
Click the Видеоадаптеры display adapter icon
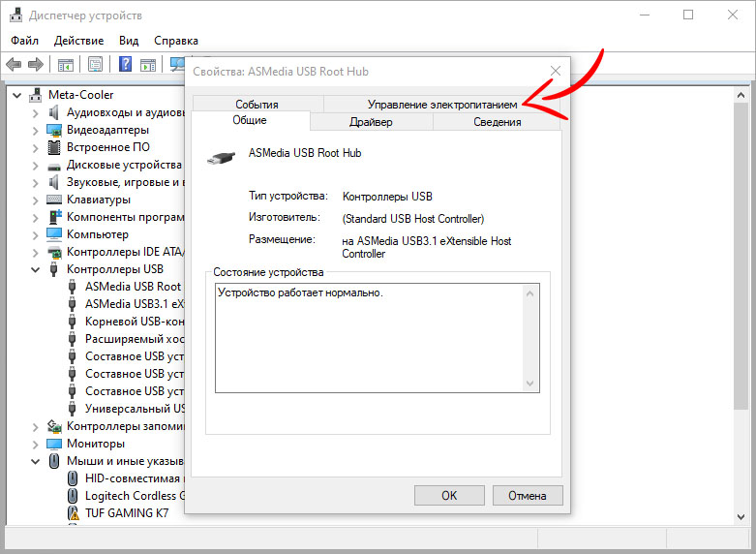[x=54, y=130]
